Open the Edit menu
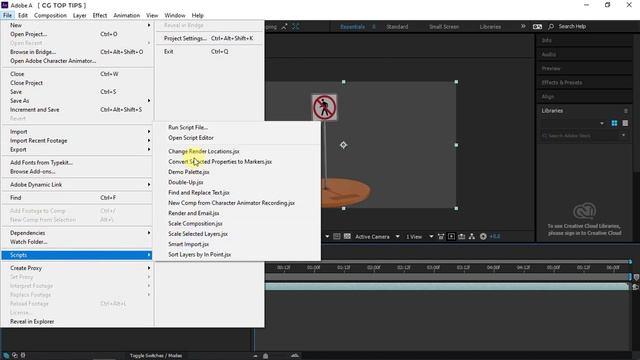Viewport: 640px width, 360px height. point(23,15)
